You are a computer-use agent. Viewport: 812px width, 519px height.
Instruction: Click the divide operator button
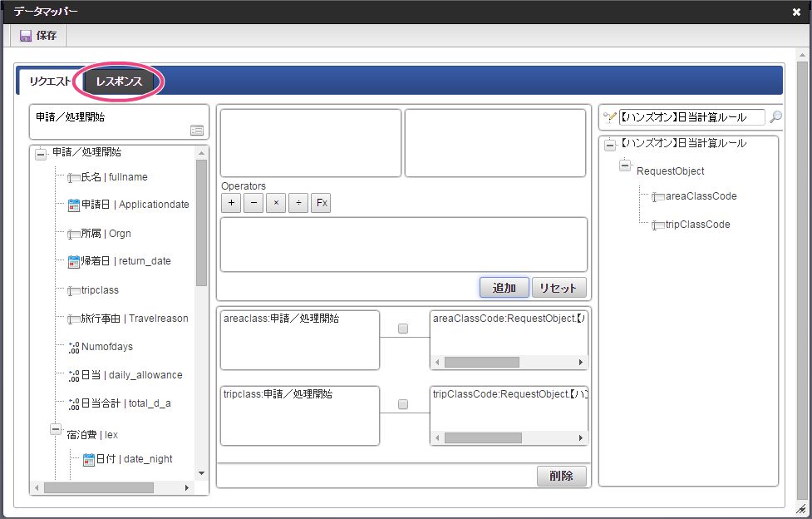tap(298, 203)
